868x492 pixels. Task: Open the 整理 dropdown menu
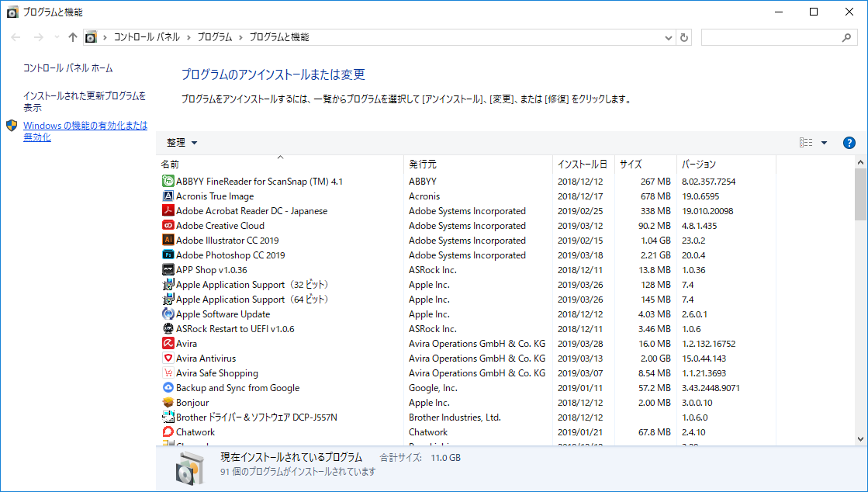[182, 143]
